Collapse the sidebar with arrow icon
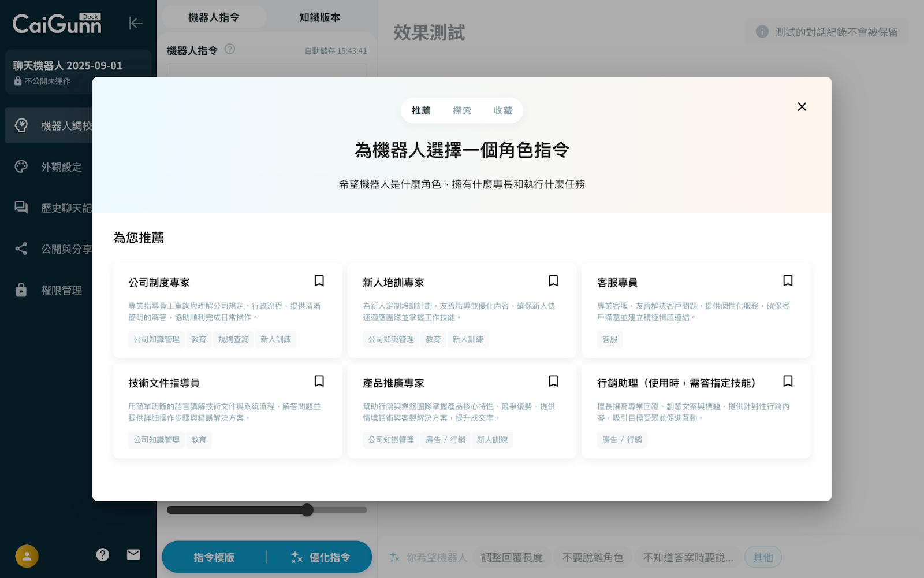 (135, 23)
